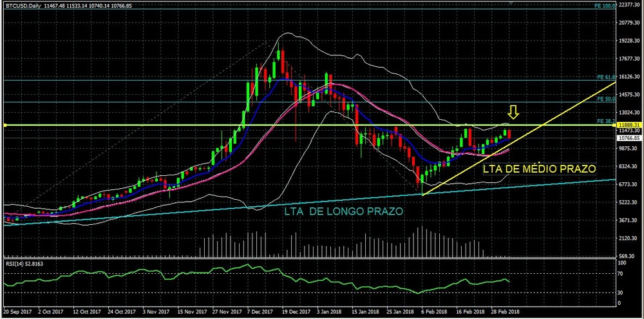Click the 7 Dec 2017 date label
This screenshot has width=644, height=319.
[261, 312]
